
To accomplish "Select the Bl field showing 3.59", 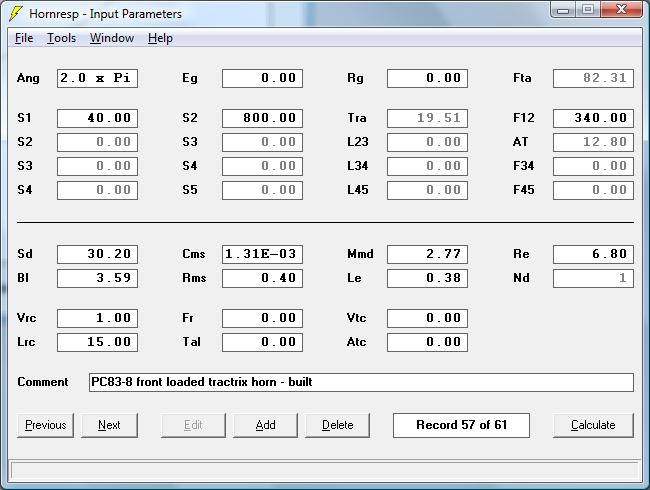I will click(x=97, y=278).
